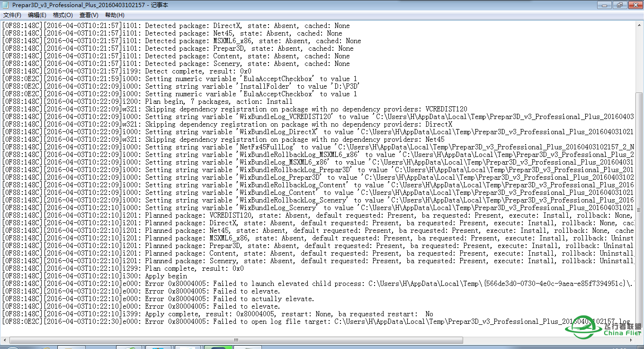Click the vertical scrollbar down arrow
This screenshot has height=349, width=644.
coord(639,332)
